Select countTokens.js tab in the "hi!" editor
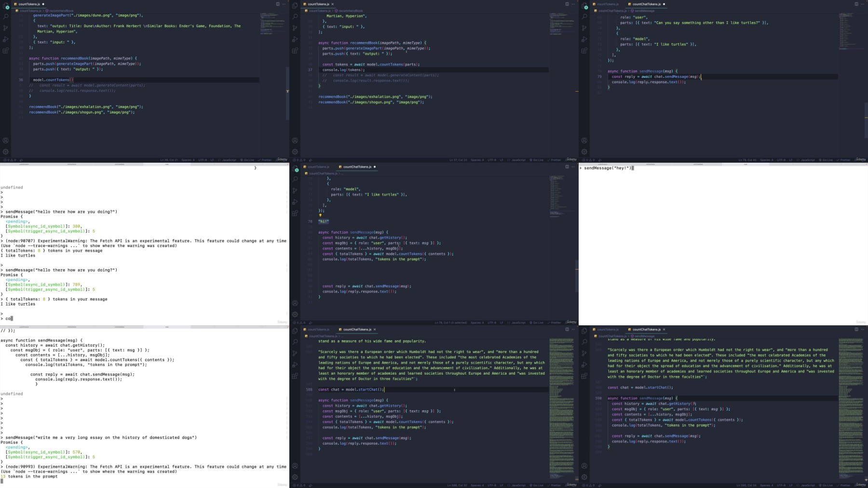 [x=318, y=167]
